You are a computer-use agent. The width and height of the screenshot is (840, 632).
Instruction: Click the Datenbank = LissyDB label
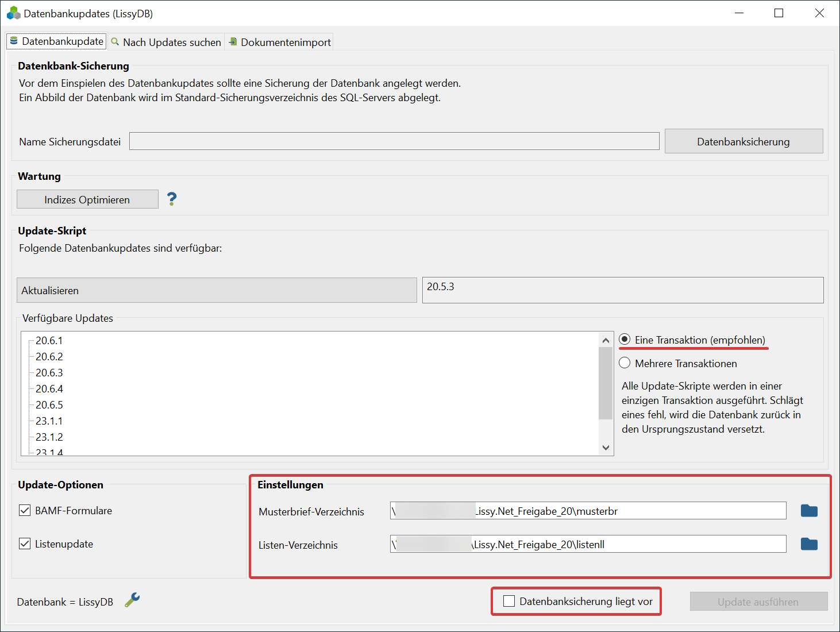tap(65, 602)
